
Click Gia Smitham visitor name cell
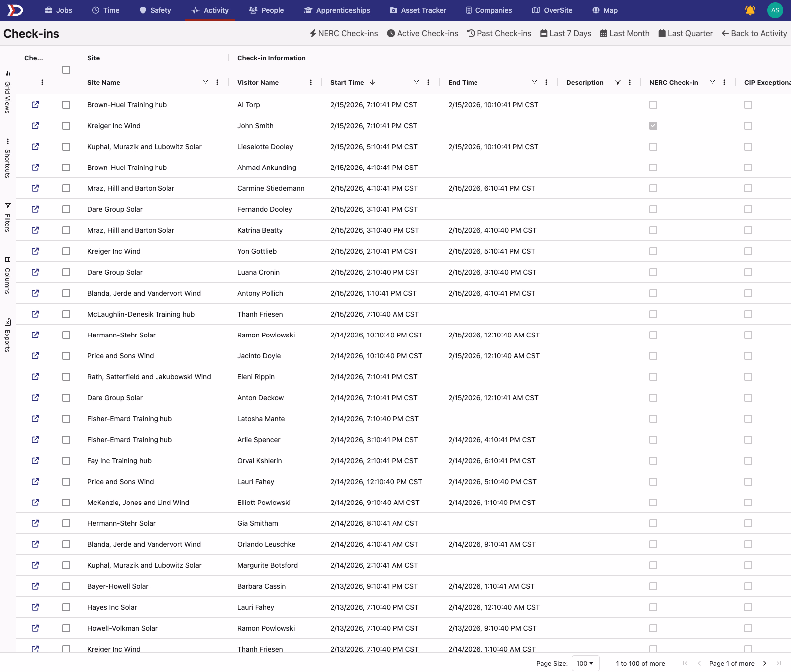(x=258, y=523)
